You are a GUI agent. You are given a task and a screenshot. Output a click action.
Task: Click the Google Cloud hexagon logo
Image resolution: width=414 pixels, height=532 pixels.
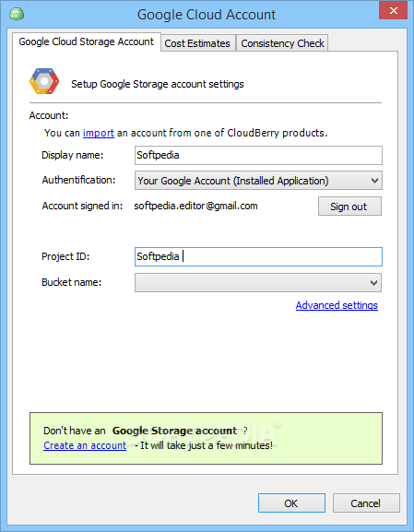tap(44, 81)
